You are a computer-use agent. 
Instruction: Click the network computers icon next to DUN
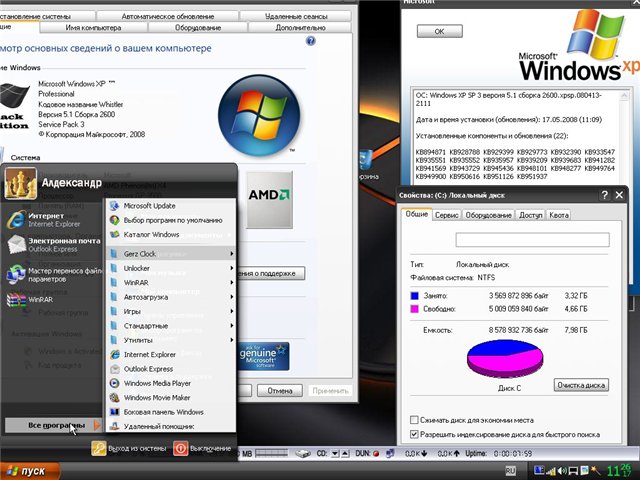coord(390,453)
